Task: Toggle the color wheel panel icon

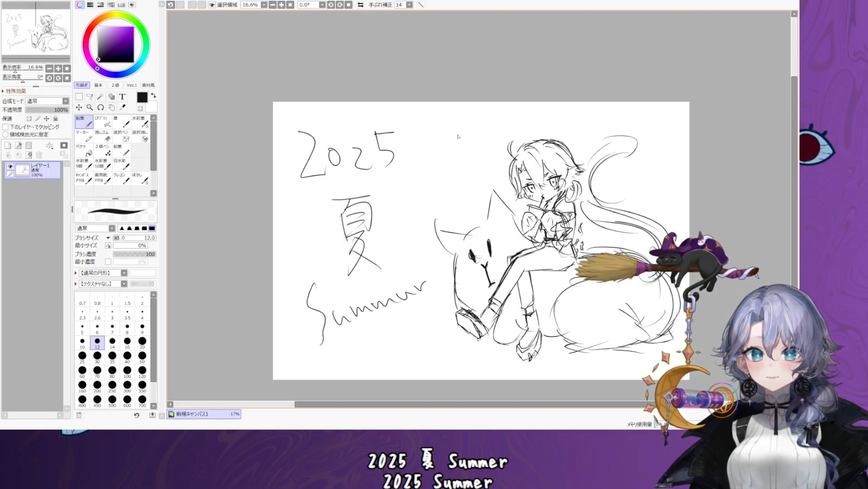Action: tap(80, 5)
